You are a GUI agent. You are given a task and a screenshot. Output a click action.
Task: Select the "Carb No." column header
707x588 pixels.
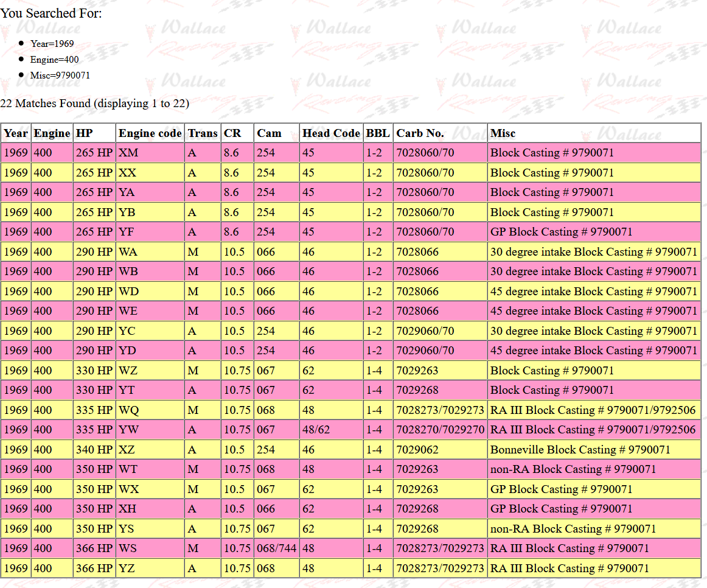click(420, 133)
